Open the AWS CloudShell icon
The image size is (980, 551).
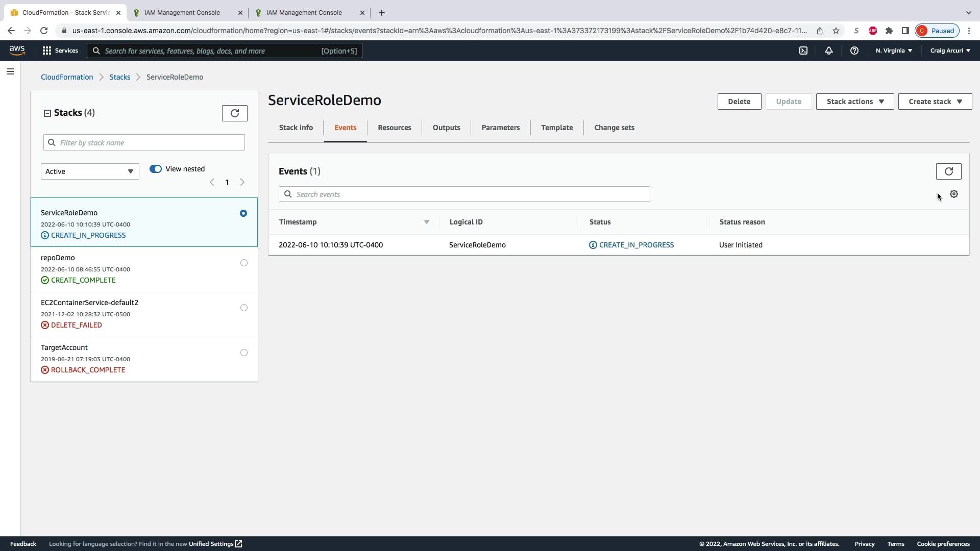[x=803, y=51]
